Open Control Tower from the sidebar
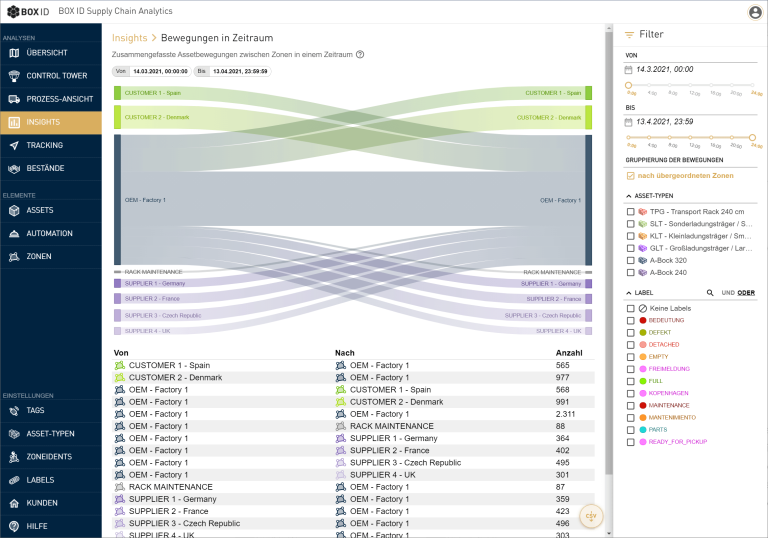 (56, 75)
